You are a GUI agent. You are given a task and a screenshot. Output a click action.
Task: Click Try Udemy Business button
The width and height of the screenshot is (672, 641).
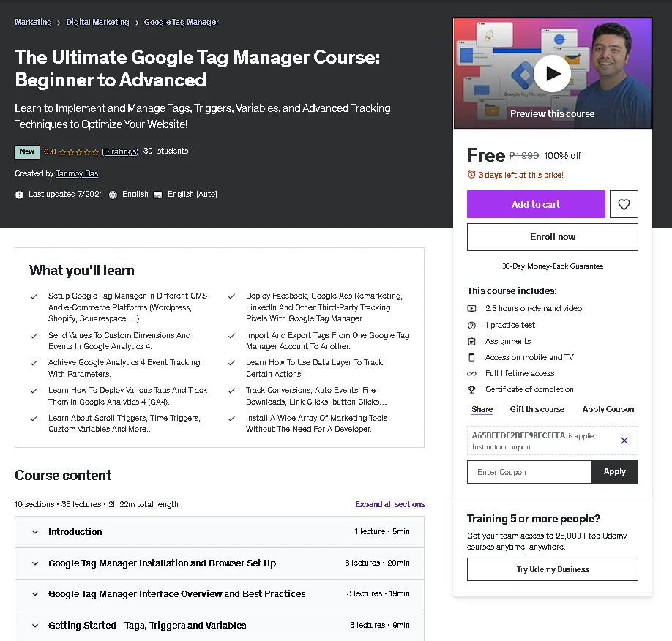553,569
